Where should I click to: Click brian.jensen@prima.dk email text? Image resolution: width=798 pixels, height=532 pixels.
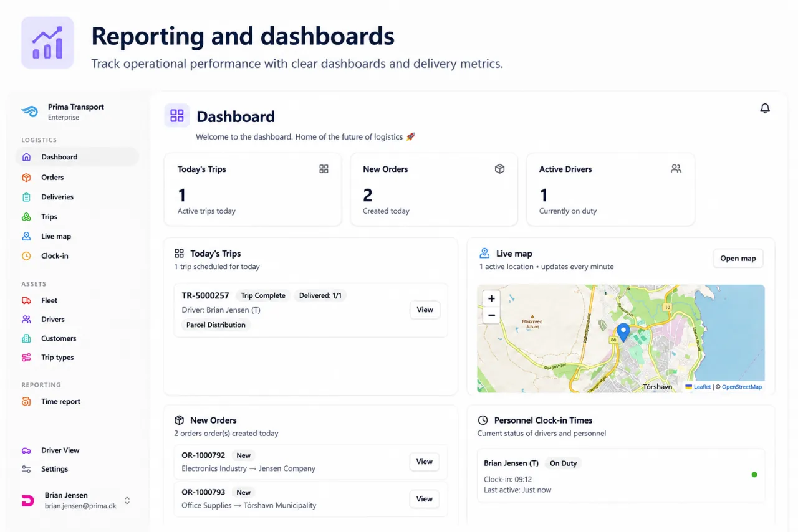[80, 506]
